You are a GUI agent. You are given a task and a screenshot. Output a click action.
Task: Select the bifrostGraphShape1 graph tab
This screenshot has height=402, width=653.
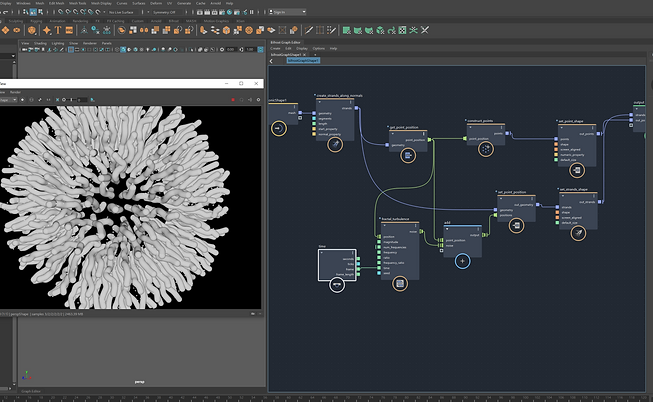(x=286, y=55)
